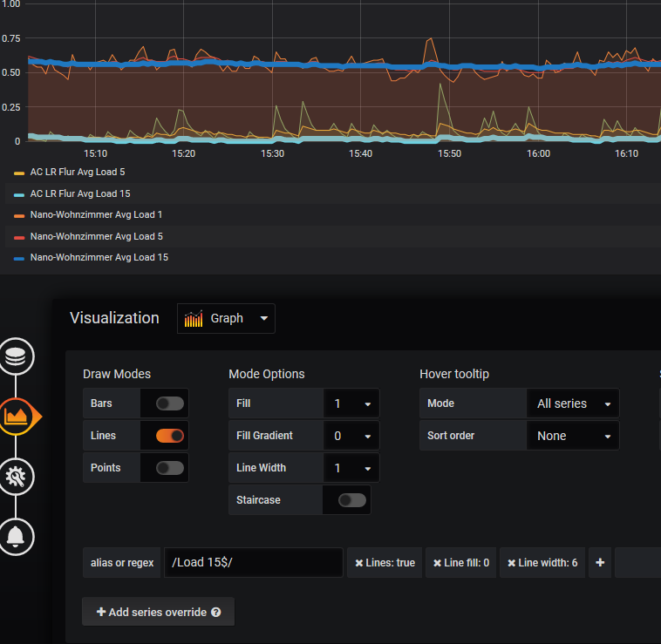
Task: Remove the 'Line fill: 0' override
Action: coord(438,563)
